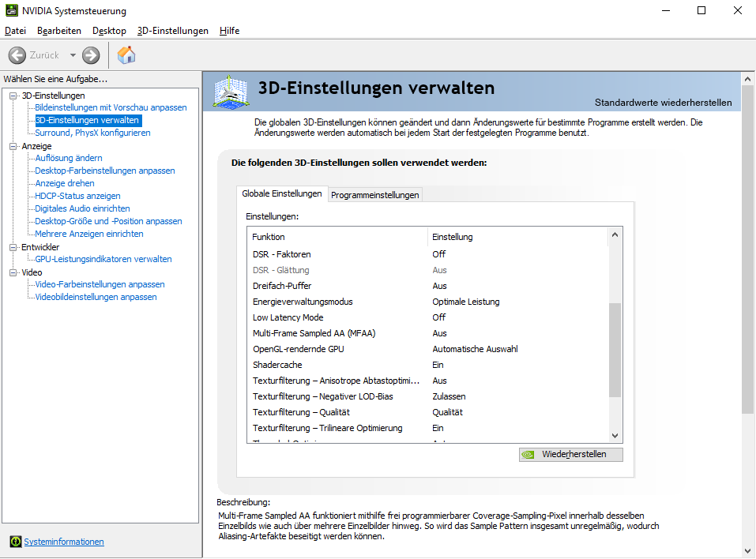Select the OpenGL-rendernde GPU row
This screenshot has width=756, height=559.
(x=427, y=349)
